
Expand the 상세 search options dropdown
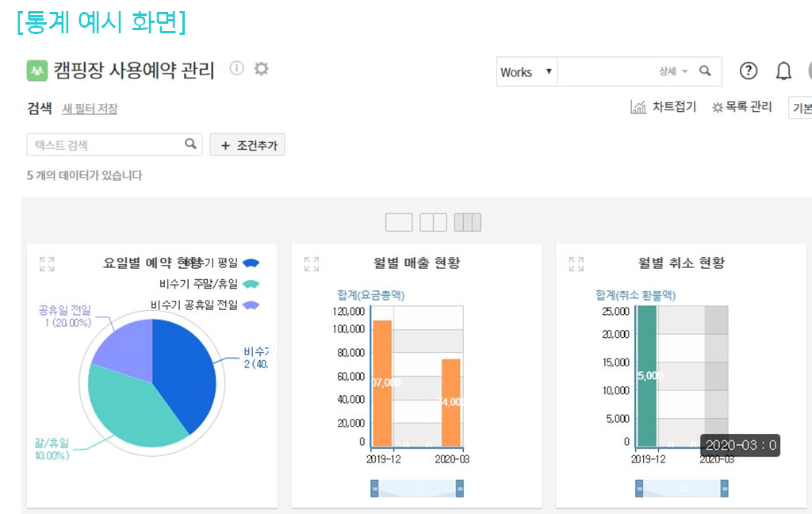[x=673, y=71]
